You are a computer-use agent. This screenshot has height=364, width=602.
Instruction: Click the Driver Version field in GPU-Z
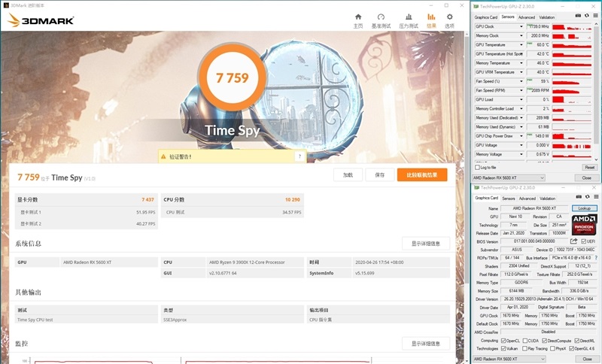(x=549, y=299)
